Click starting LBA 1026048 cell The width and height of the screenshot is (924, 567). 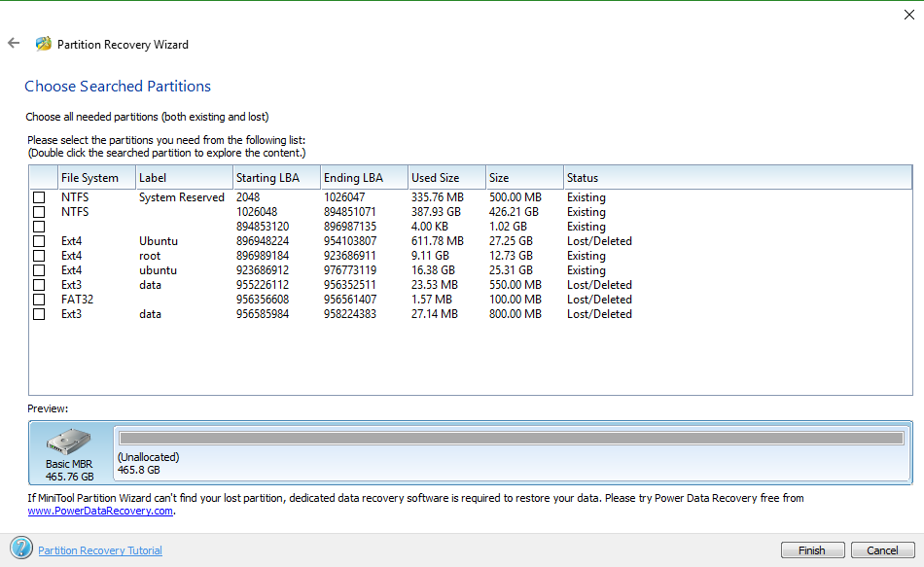coord(257,212)
